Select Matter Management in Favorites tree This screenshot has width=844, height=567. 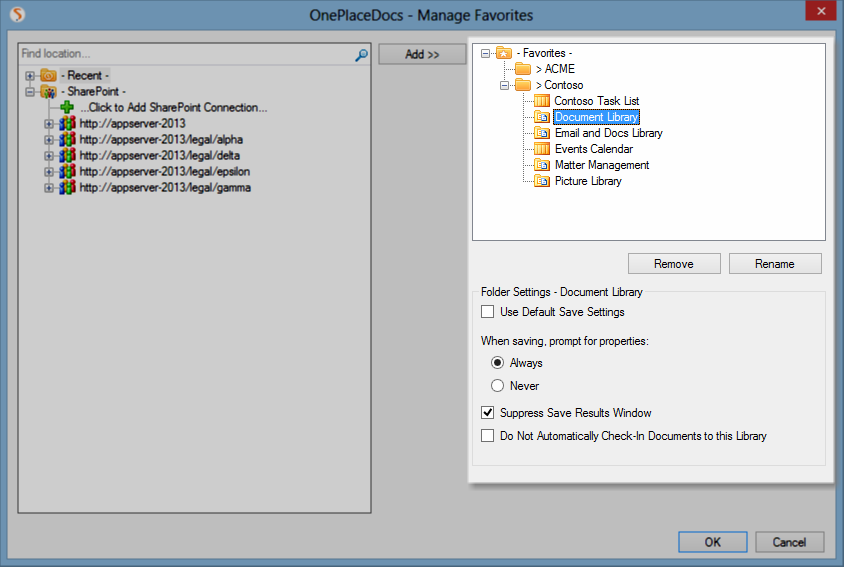pos(601,165)
